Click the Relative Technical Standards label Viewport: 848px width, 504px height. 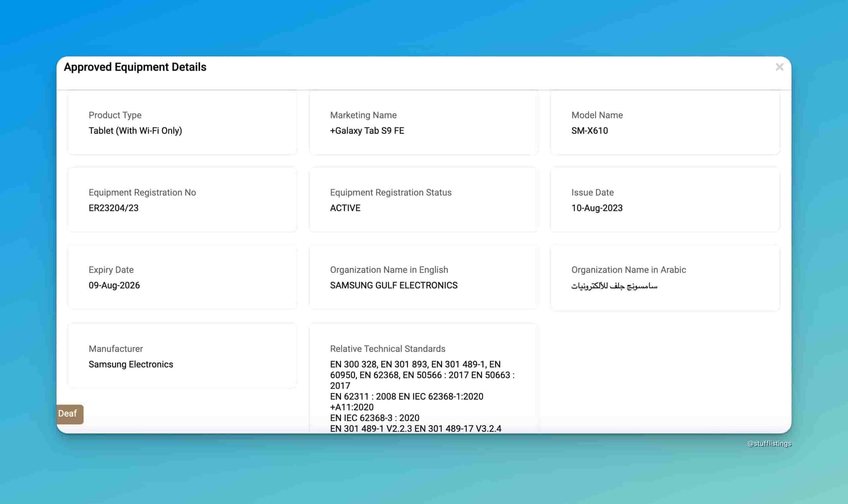[x=388, y=349]
